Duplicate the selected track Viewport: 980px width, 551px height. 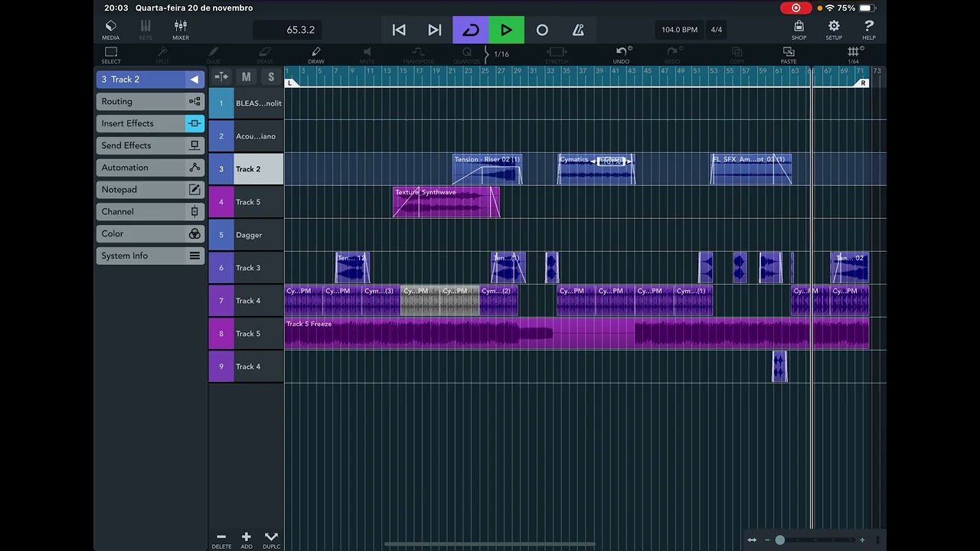tap(271, 540)
